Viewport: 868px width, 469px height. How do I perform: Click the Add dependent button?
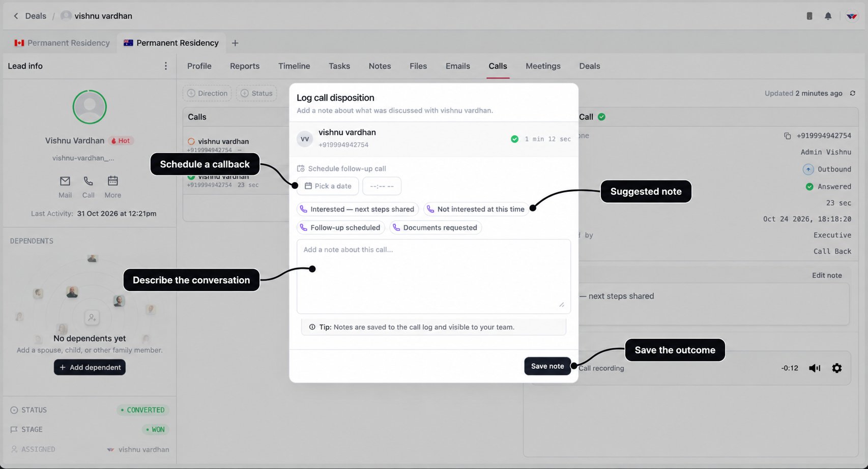click(90, 367)
